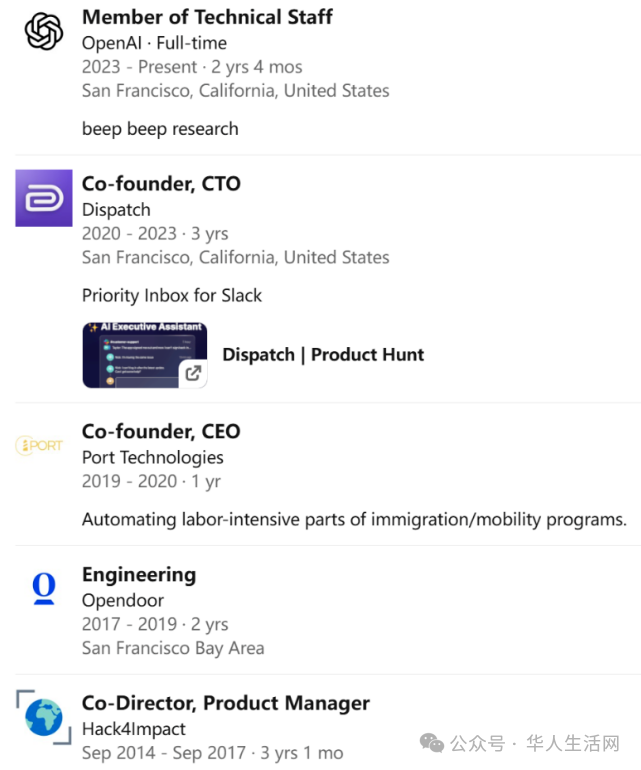641x770 pixels.
Task: Click the Priority Inbox for Slack description
Action: (172, 296)
